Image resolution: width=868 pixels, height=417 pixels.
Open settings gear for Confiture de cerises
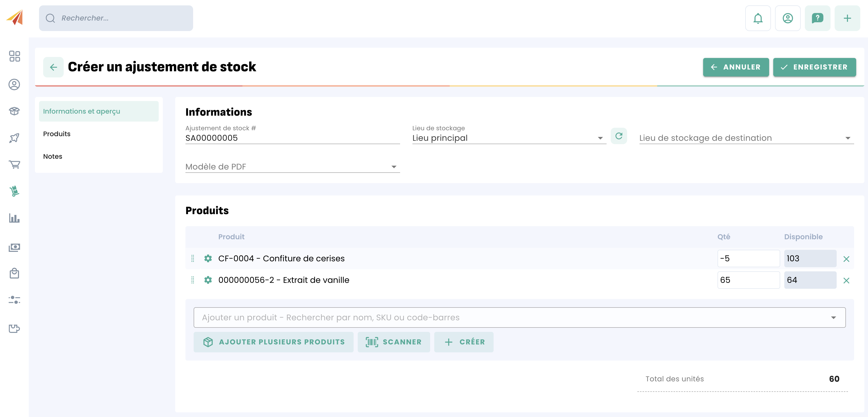(x=208, y=259)
